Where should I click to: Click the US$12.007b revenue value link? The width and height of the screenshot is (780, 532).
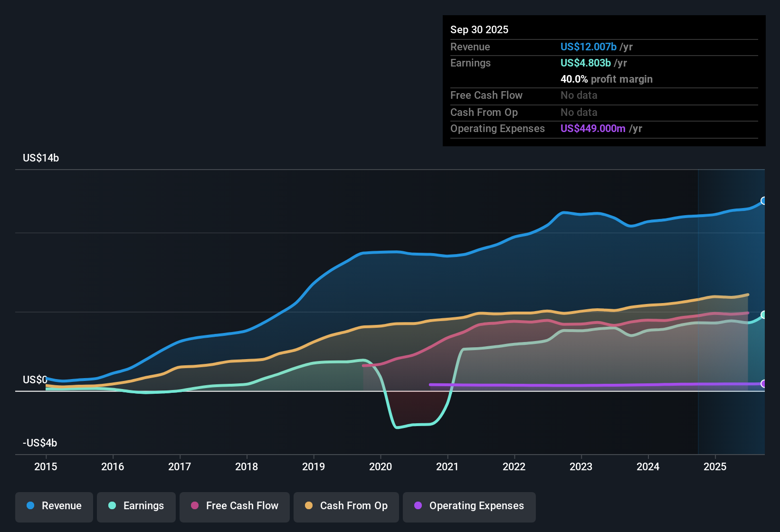coord(588,47)
